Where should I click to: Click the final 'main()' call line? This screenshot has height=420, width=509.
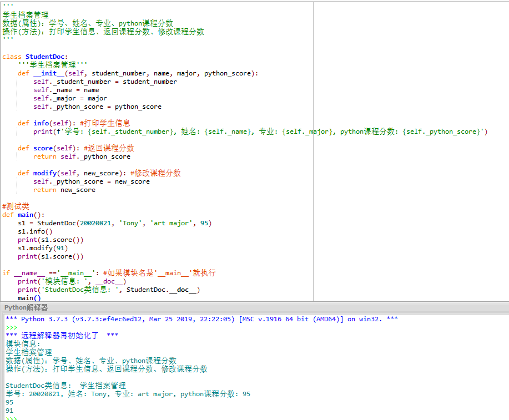(29, 298)
